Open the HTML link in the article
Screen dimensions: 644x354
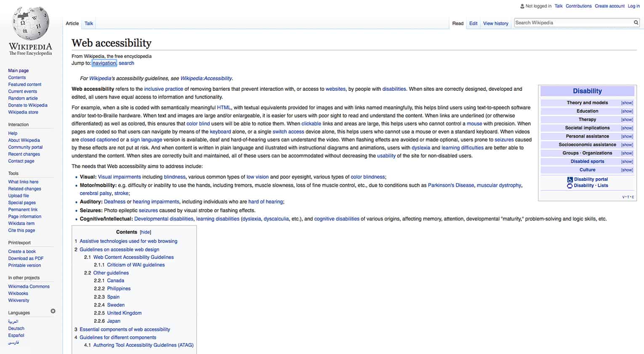(x=224, y=108)
